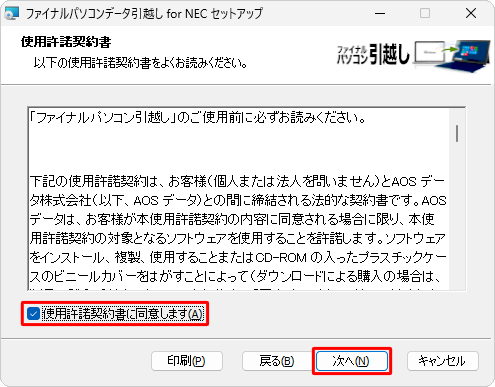Click the 次へ(N) button

pos(352,361)
